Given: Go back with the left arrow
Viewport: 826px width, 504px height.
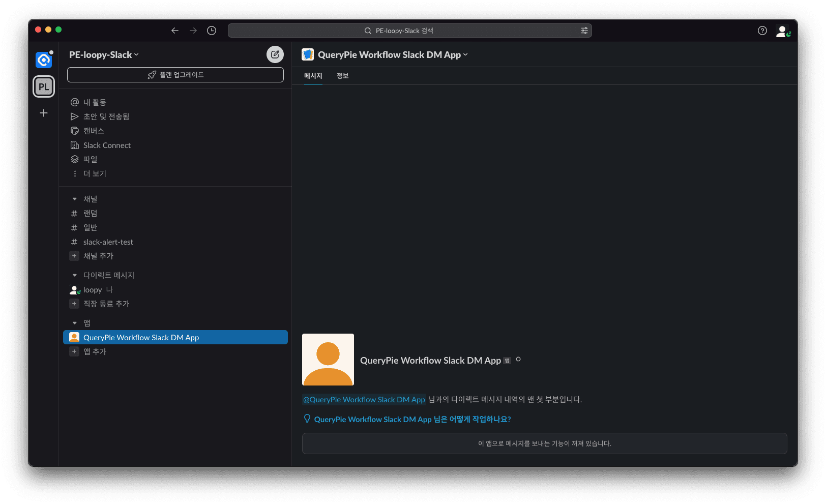Looking at the screenshot, I should click(175, 31).
